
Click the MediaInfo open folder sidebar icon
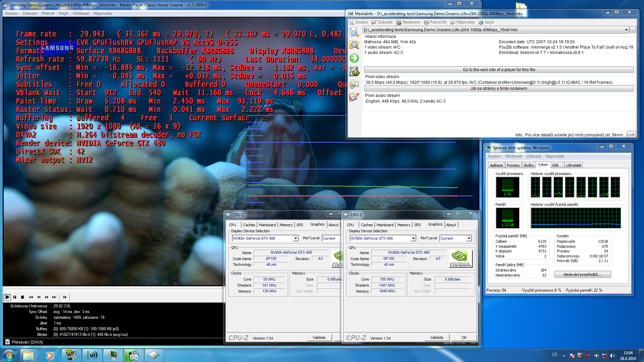click(354, 45)
